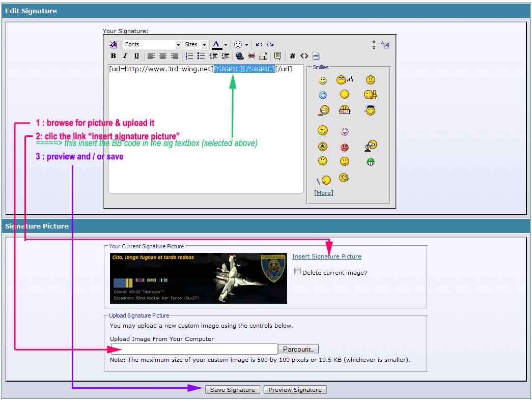The width and height of the screenshot is (532, 402).
Task: Click the Preview Signature button
Action: [x=295, y=390]
